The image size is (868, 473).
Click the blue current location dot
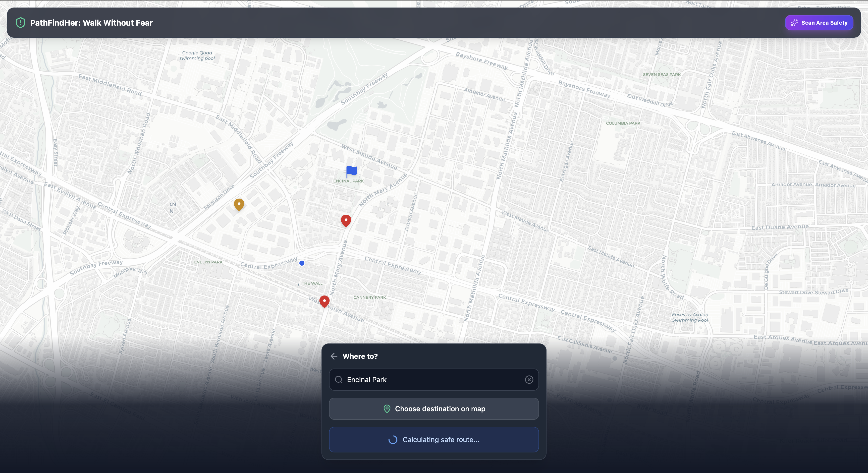click(302, 263)
